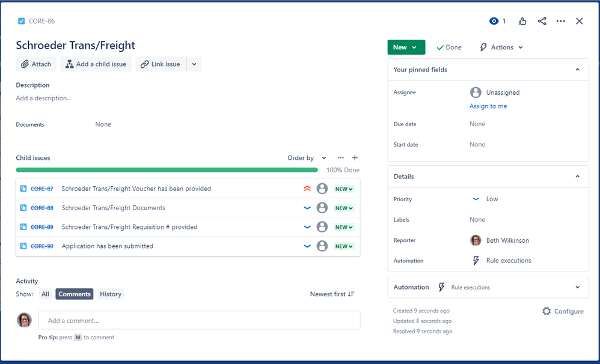Screen dimensions: 600x364
Task: Collapse the Details section
Action: [x=578, y=176]
